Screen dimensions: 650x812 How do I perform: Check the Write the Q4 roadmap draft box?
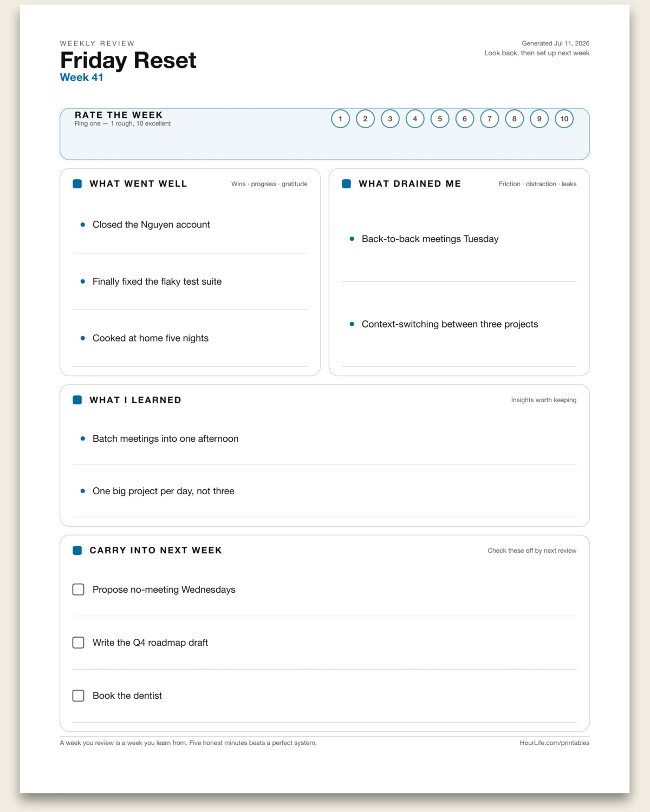click(79, 643)
